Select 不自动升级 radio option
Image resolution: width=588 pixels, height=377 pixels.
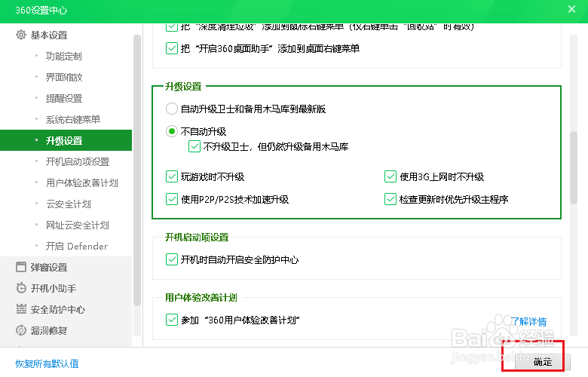point(171,131)
